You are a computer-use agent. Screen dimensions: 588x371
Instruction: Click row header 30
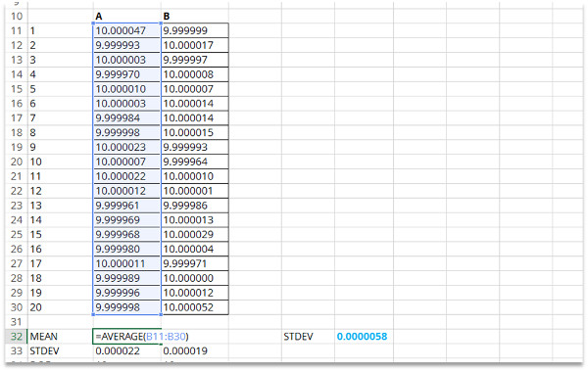point(16,307)
